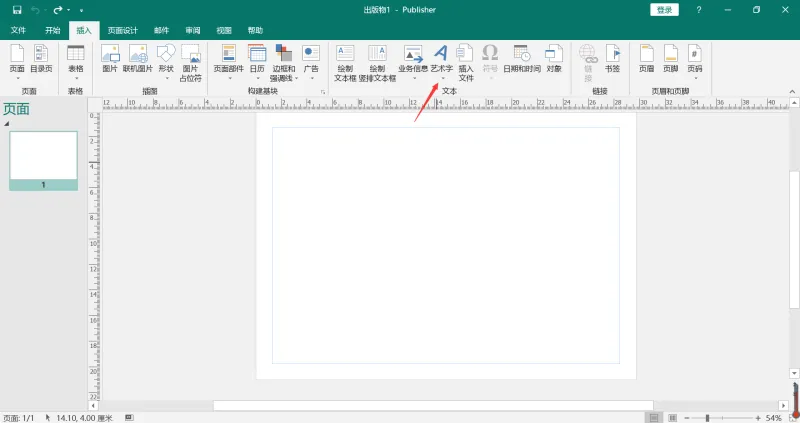Viewport: 800px width, 423px height.
Task: Switch to two-page spread view button
Action: pyautogui.click(x=673, y=418)
